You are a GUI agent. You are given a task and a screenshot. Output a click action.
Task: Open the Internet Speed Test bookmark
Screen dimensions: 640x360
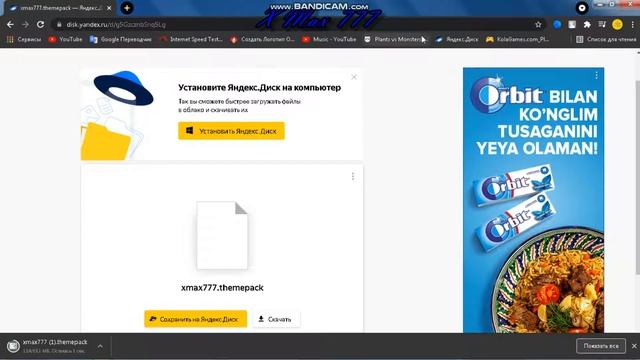coord(191,40)
